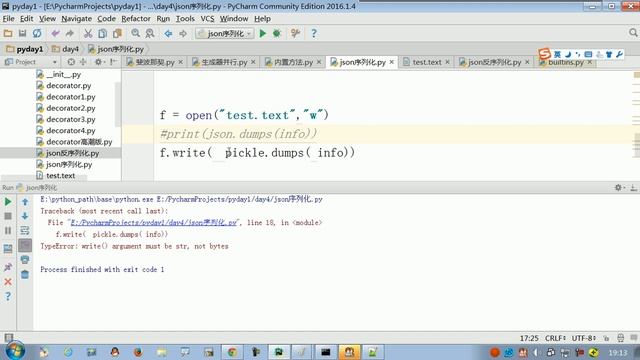The height and width of the screenshot is (360, 640).
Task: Select test.text in the project tree
Action: [x=60, y=176]
